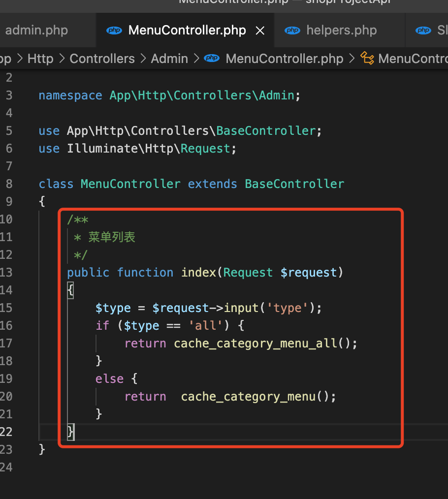448x499 pixels.
Task: Click the public keyword on line 13
Action: 88,273
